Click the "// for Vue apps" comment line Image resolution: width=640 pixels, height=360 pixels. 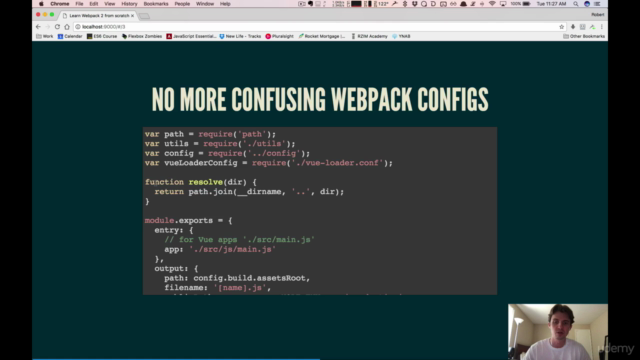coord(240,240)
